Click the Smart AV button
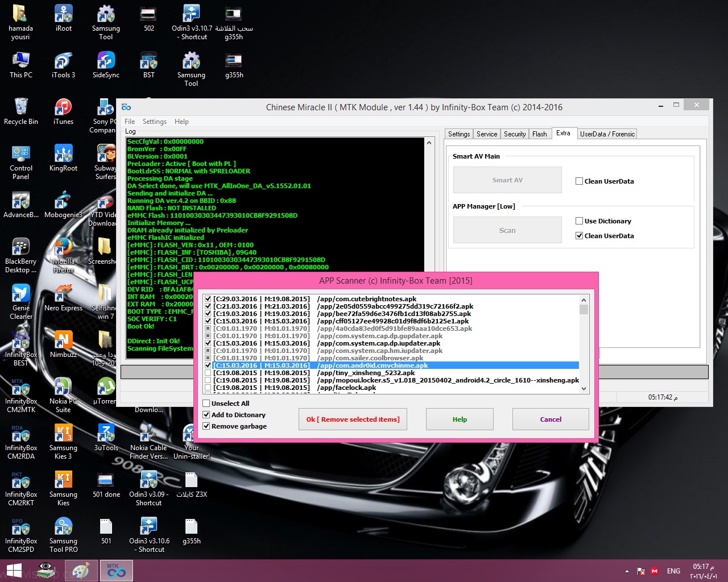Image resolution: width=728 pixels, height=582 pixels. [507, 180]
